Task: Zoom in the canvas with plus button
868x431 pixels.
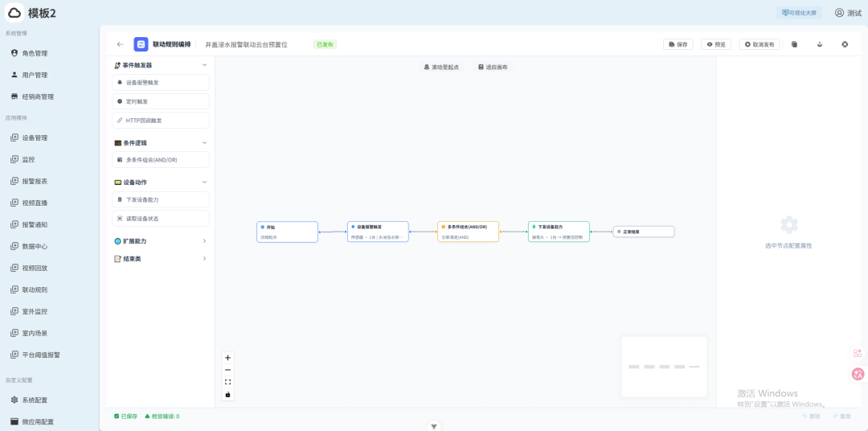Action: pos(227,358)
